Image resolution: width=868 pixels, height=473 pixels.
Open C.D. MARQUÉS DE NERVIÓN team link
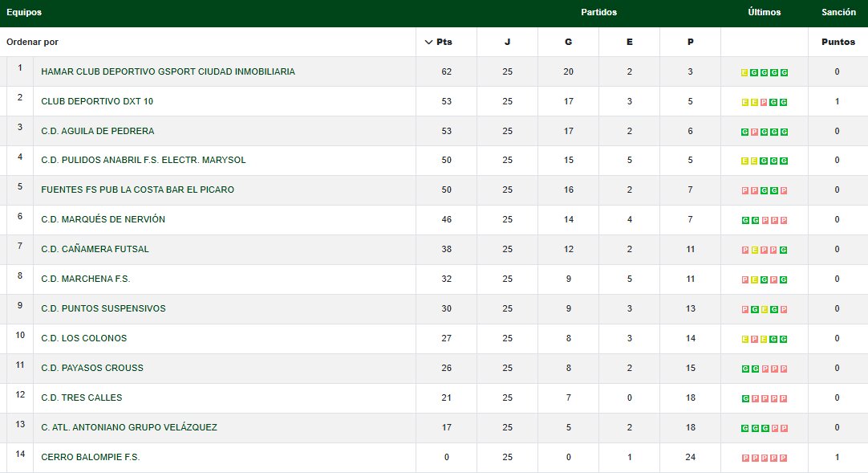(103, 219)
